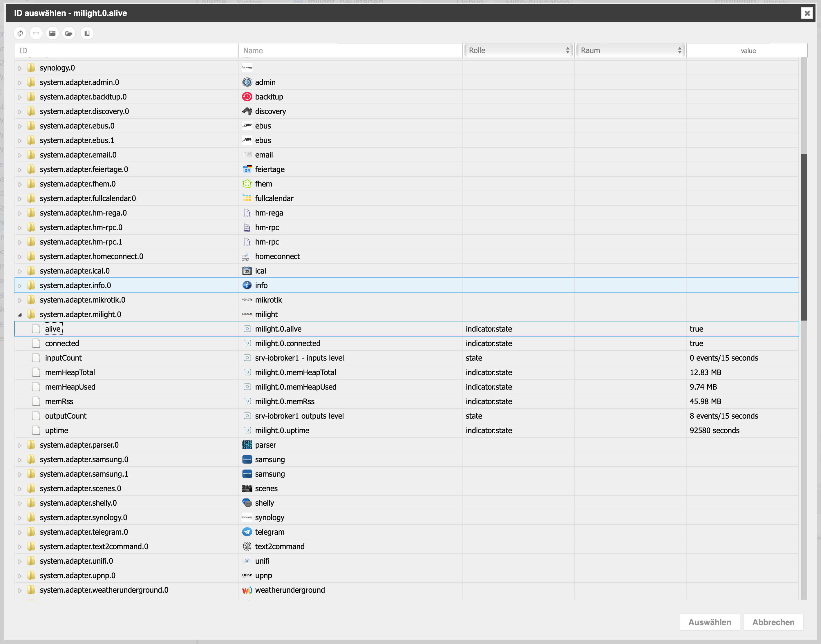
Task: Select the connected state row
Action: (x=406, y=343)
